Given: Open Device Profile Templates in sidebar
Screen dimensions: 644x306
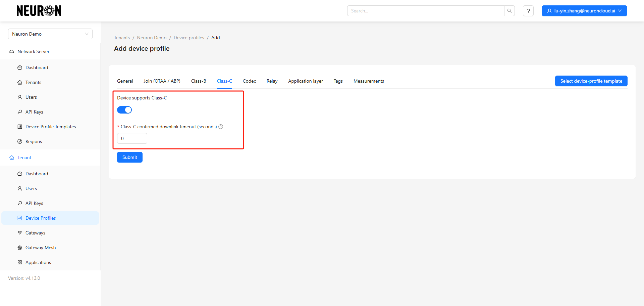Looking at the screenshot, I should click(50, 127).
